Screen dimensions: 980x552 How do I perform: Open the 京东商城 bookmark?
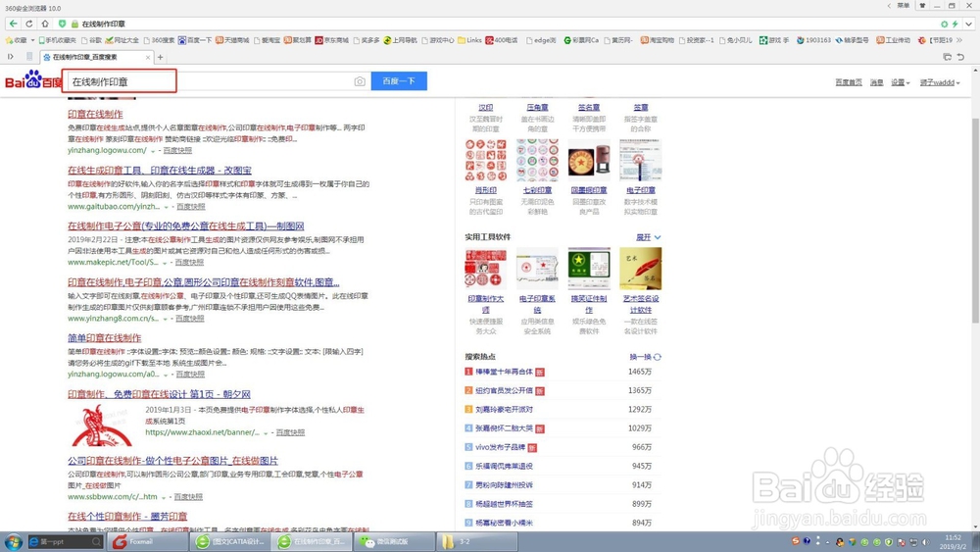coord(332,40)
